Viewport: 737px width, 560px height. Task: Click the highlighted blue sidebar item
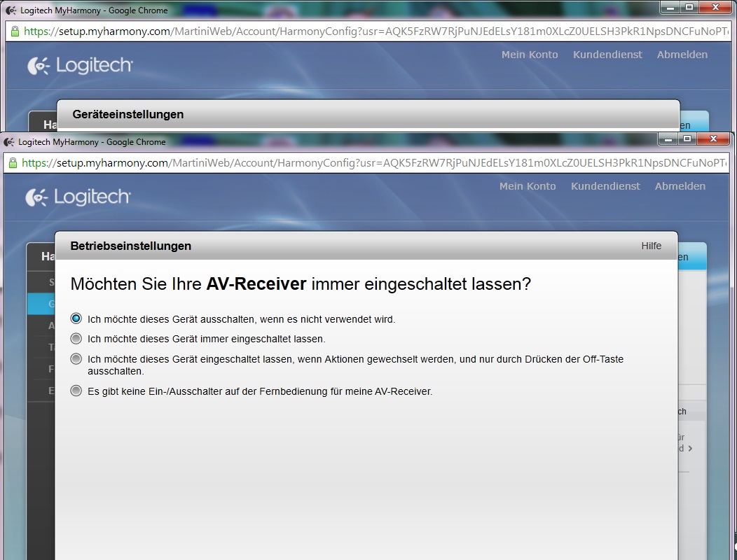(x=41, y=304)
